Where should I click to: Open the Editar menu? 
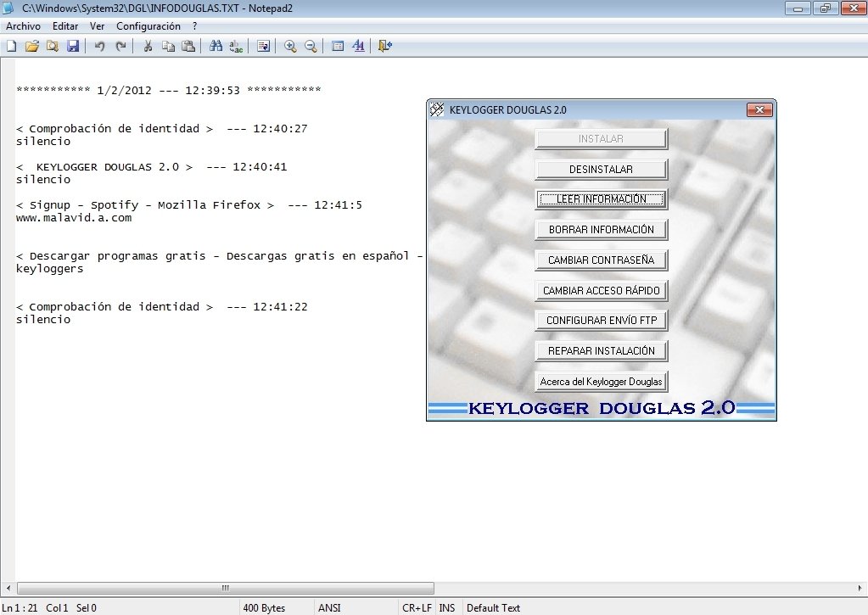[x=65, y=26]
